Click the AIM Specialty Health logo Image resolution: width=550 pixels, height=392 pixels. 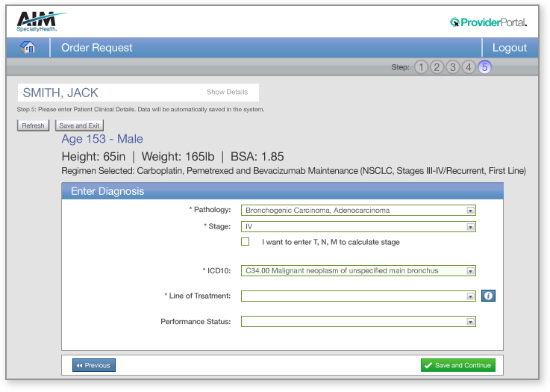point(41,22)
